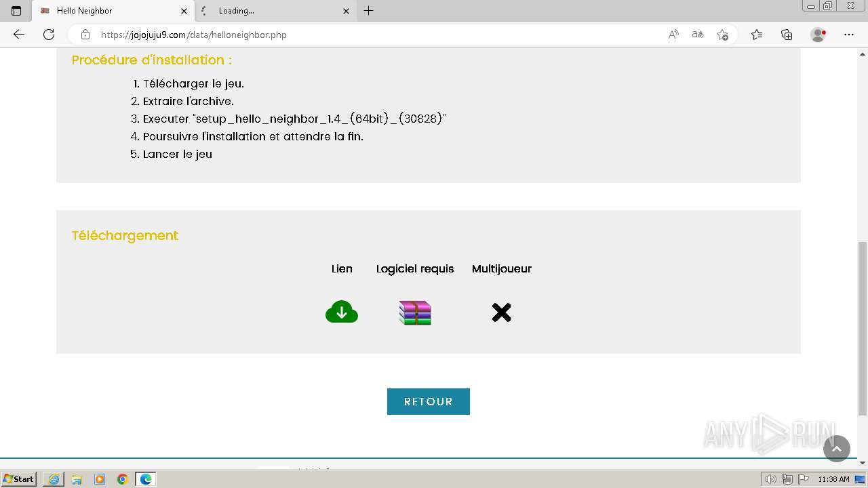The width and height of the screenshot is (868, 488).
Task: Click the Microsoft Edge taskbar icon
Action: pyautogui.click(x=145, y=479)
